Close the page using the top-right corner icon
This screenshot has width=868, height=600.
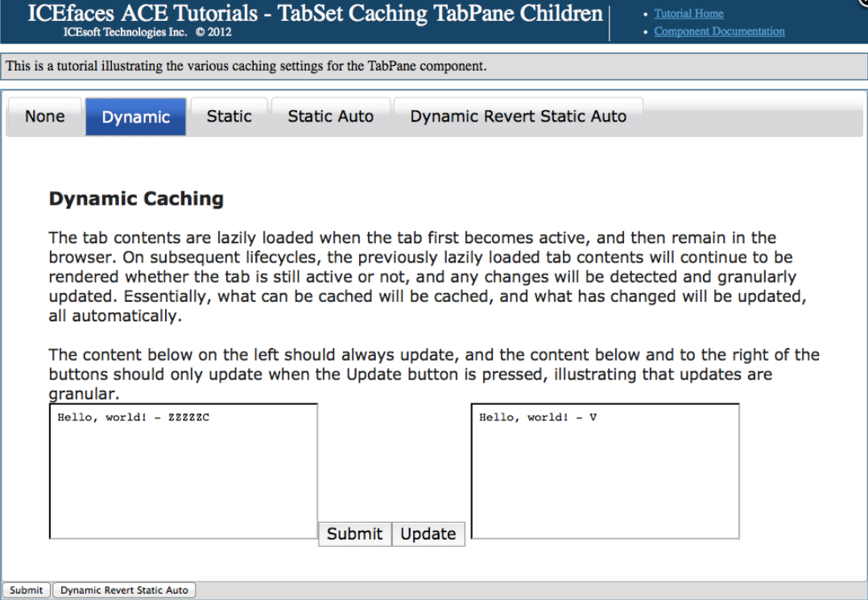863,2
